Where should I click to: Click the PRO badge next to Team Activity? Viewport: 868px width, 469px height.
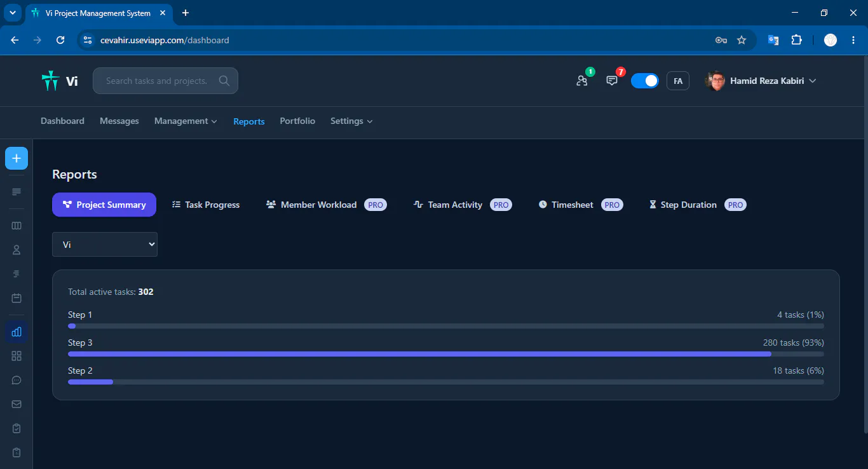501,205
